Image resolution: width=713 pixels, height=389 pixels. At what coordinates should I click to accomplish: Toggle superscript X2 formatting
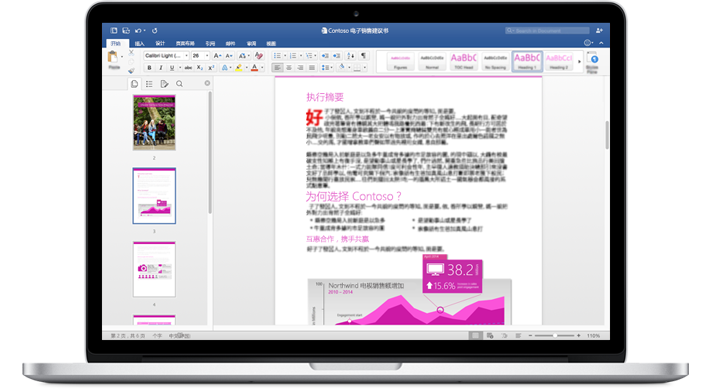coord(211,68)
